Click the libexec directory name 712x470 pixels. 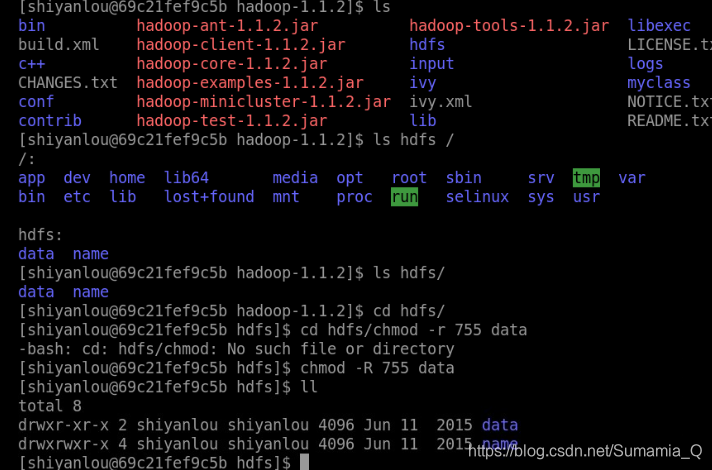(x=659, y=26)
